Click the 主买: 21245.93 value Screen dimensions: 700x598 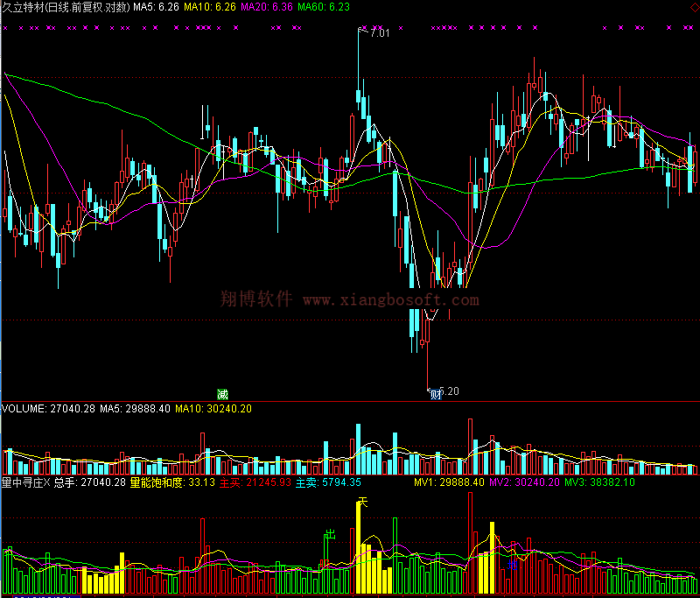pyautogui.click(x=255, y=482)
